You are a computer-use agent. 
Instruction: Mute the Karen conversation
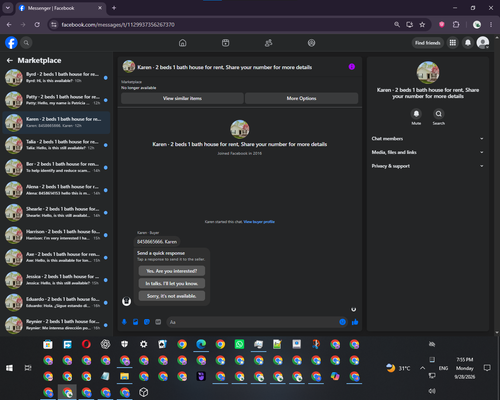pyautogui.click(x=416, y=114)
